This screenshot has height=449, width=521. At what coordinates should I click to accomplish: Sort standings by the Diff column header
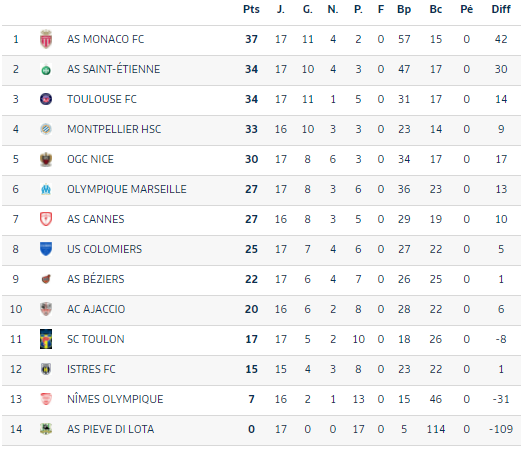point(501,9)
